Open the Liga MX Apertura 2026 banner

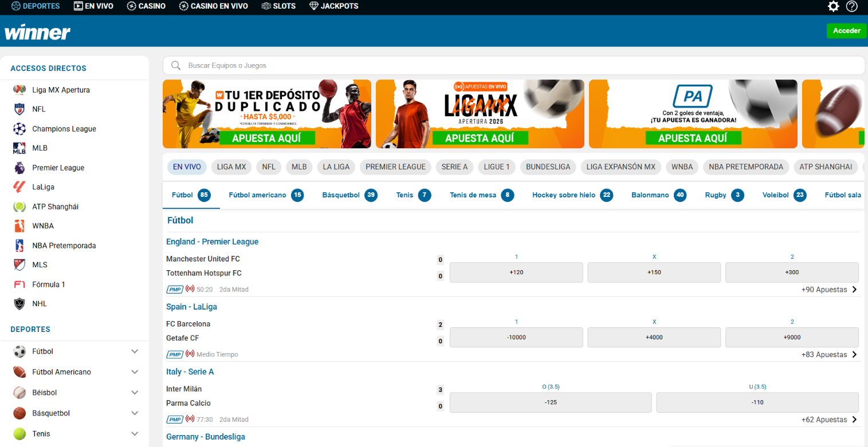point(480,114)
